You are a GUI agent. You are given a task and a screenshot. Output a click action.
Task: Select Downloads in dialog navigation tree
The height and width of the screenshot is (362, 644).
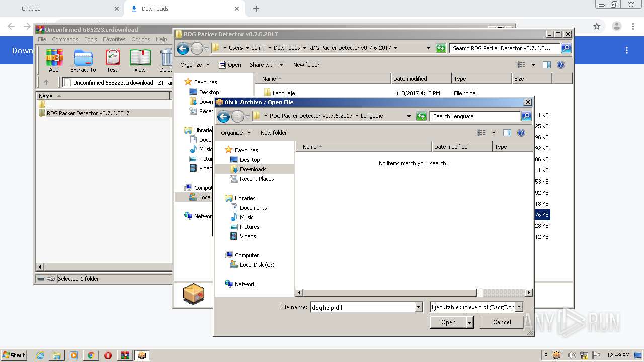[253, 169]
